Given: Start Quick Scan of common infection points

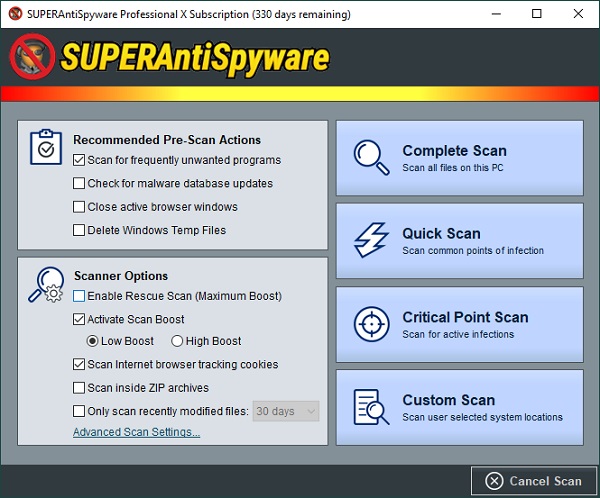Looking at the screenshot, I should click(x=460, y=241).
